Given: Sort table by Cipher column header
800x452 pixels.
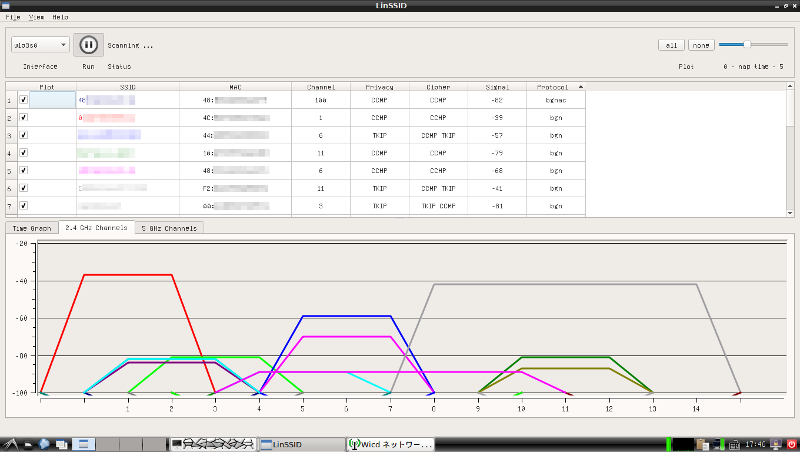Looking at the screenshot, I should (438, 87).
